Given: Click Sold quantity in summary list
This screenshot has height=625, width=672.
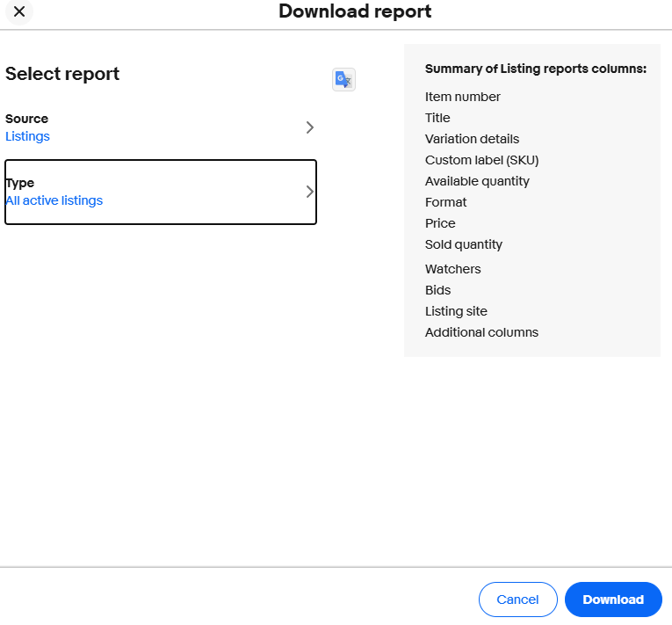Looking at the screenshot, I should point(463,244).
